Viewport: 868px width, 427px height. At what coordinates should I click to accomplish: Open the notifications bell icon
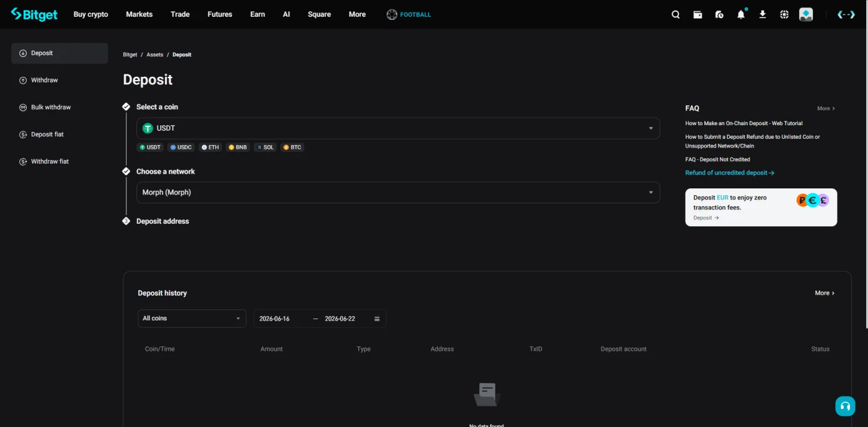[741, 14]
